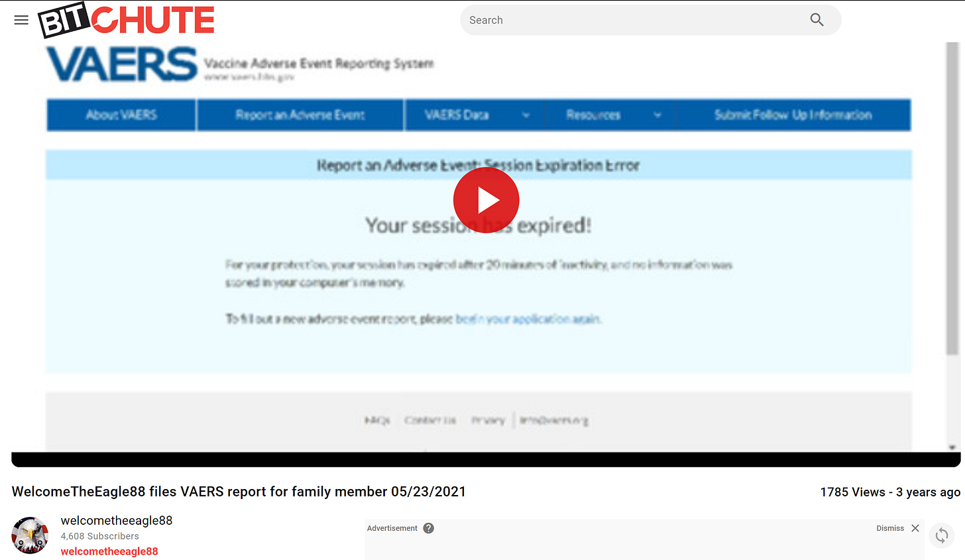
Task: Click the 1785 Views text
Action: click(x=852, y=492)
